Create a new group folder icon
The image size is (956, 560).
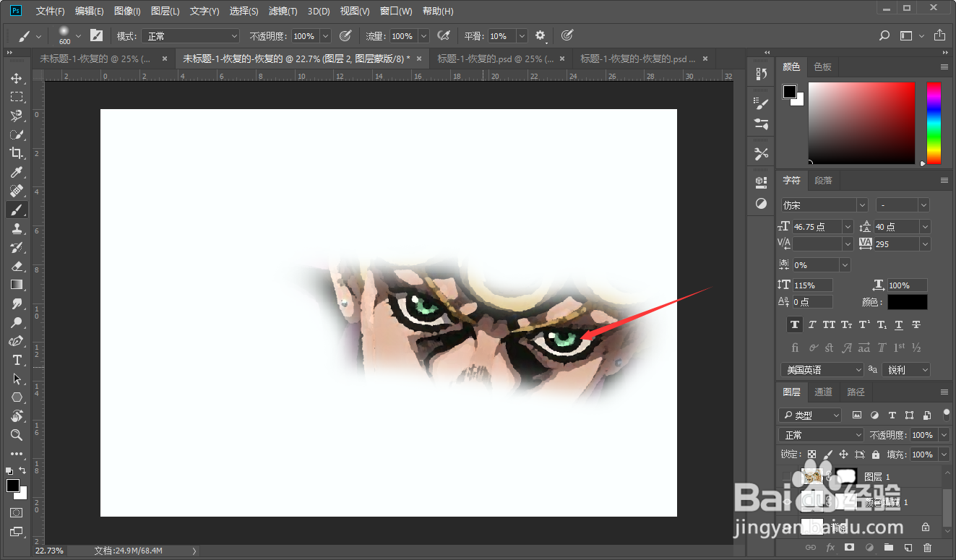(889, 548)
